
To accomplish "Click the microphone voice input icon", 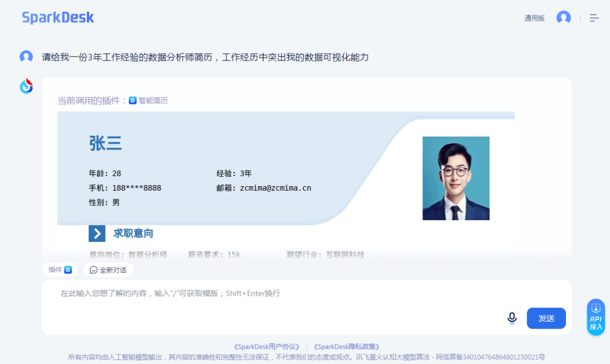I will tap(512, 318).
